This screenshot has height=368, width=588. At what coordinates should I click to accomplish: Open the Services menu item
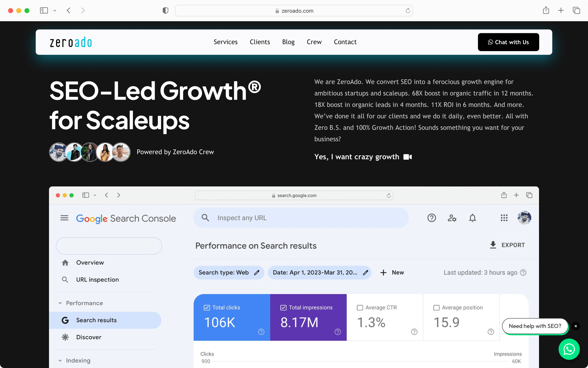point(225,42)
